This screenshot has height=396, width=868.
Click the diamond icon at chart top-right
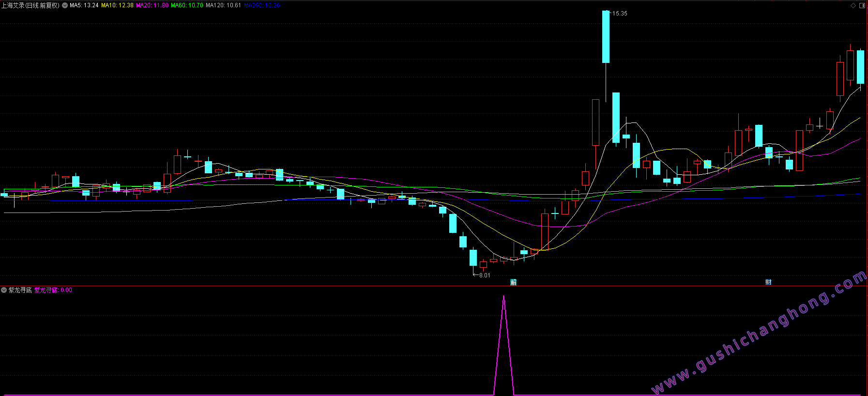(x=853, y=5)
